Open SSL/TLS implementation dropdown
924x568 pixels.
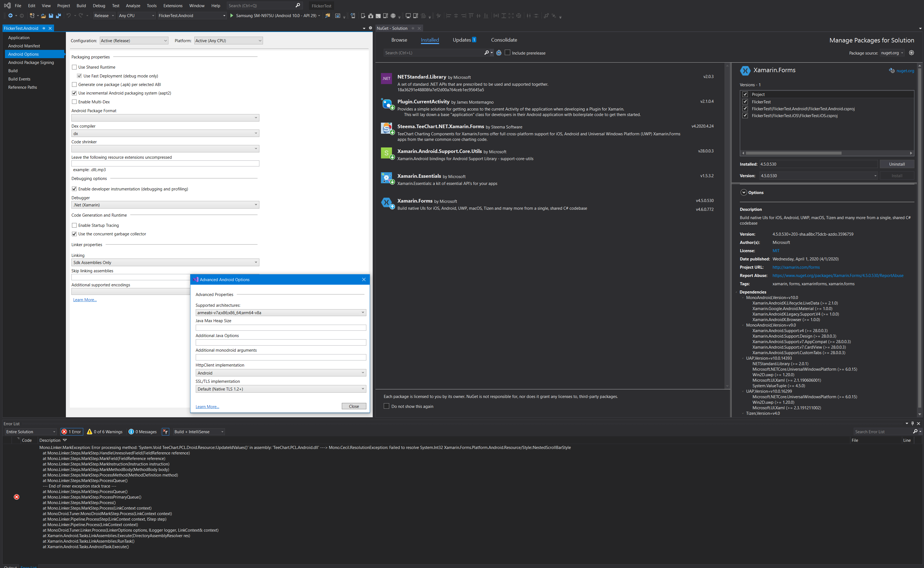tap(281, 389)
